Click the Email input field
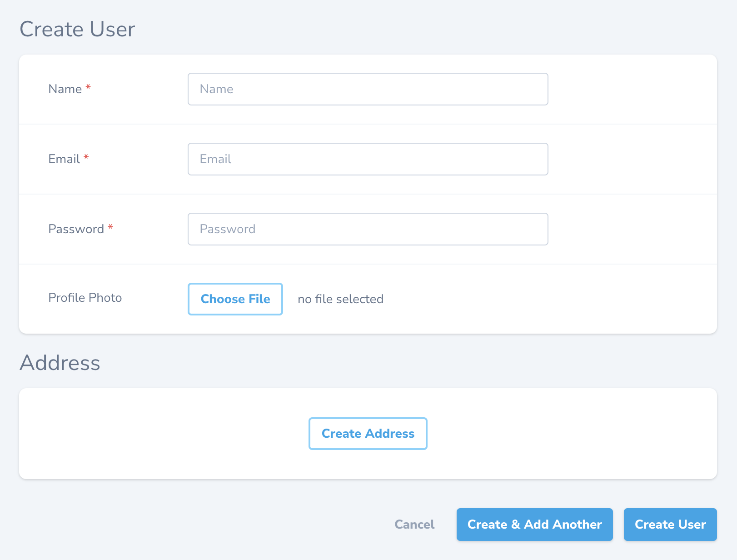The height and width of the screenshot is (560, 737). (x=368, y=159)
